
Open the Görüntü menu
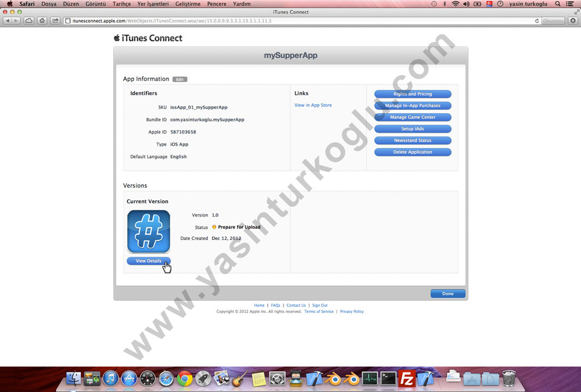point(96,3)
